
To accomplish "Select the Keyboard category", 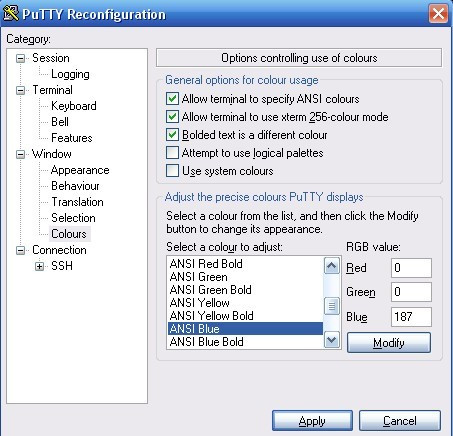I will coord(74,106).
